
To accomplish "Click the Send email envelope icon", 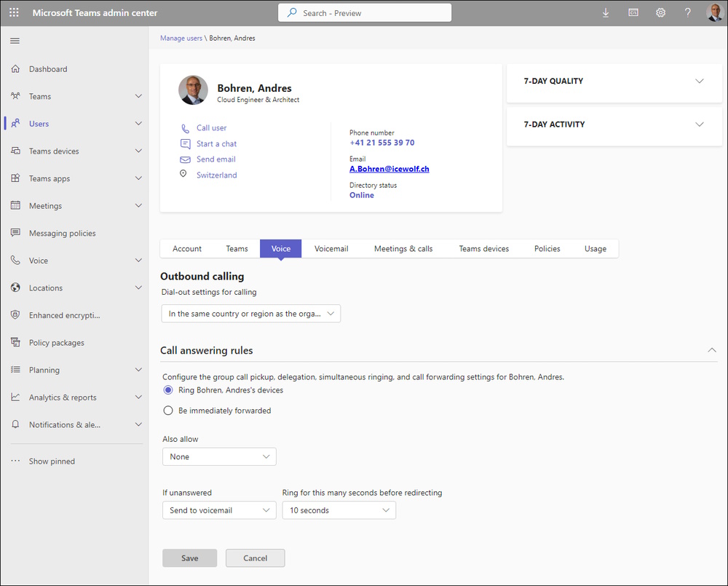I will pyautogui.click(x=185, y=159).
